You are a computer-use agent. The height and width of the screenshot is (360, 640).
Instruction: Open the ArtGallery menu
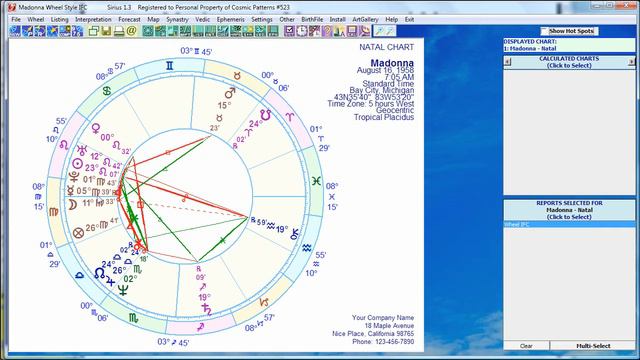(365, 19)
